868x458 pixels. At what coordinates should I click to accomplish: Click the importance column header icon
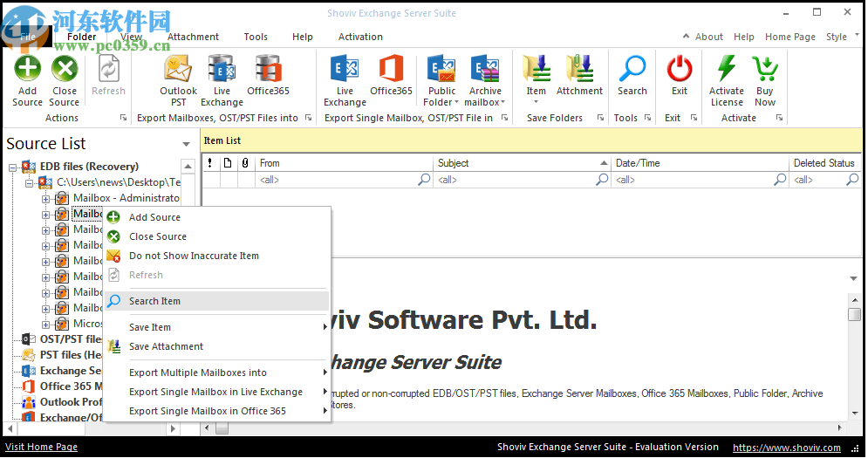[x=210, y=163]
